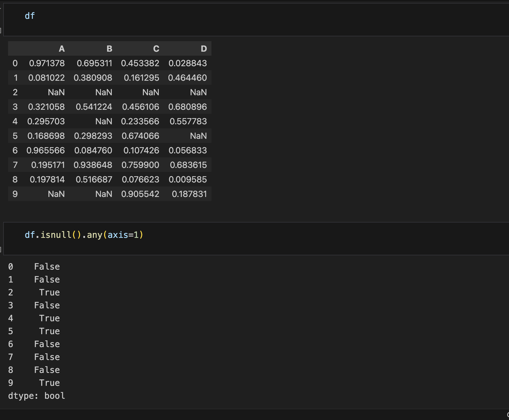Click the False output for index 6
The height and width of the screenshot is (420, 509).
point(47,344)
